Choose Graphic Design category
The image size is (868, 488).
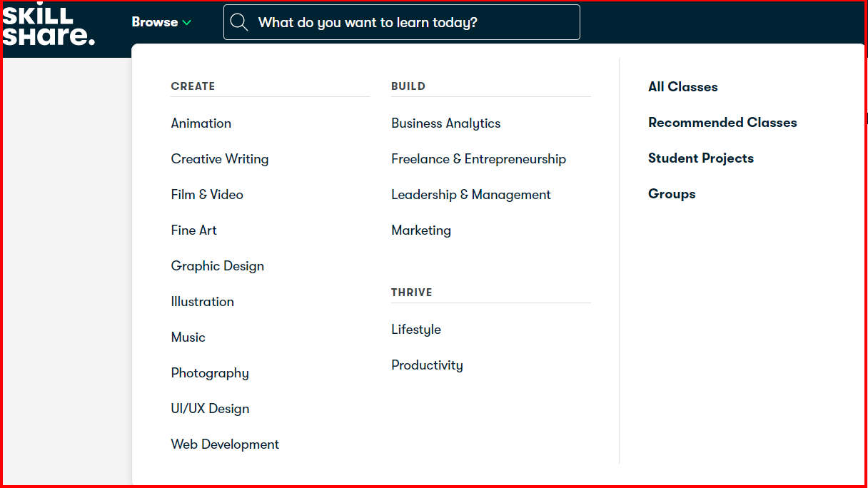[x=218, y=266]
